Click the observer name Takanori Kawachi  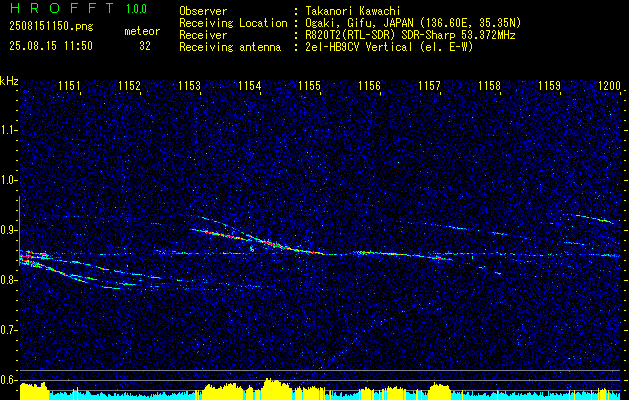(x=353, y=11)
